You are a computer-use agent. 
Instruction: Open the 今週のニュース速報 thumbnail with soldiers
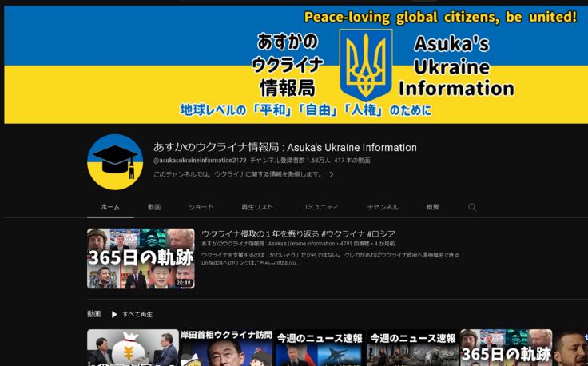(412, 348)
